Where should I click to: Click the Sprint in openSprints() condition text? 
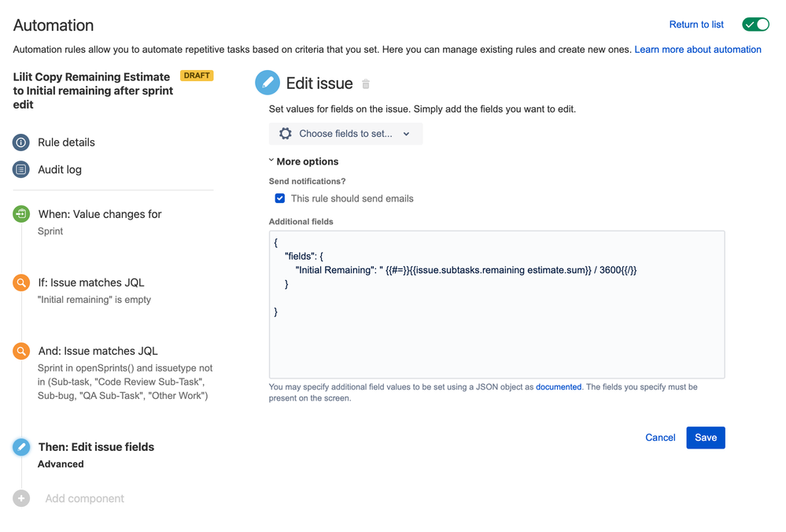point(125,382)
